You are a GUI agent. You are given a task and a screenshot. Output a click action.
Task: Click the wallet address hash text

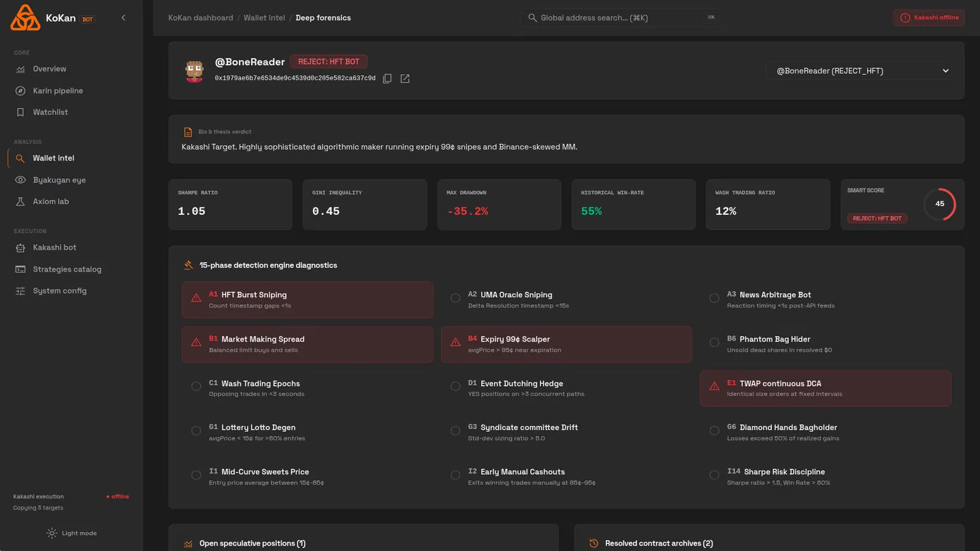click(x=295, y=78)
